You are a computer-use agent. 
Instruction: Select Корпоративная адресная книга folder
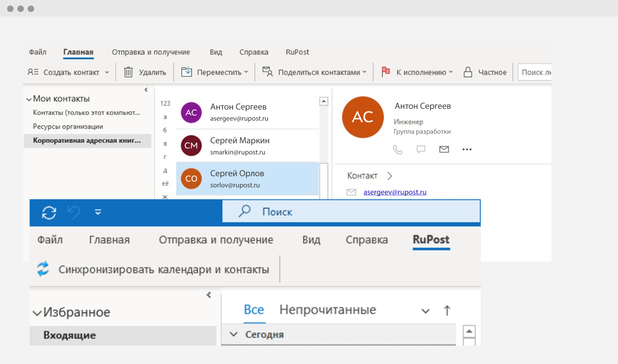(87, 140)
